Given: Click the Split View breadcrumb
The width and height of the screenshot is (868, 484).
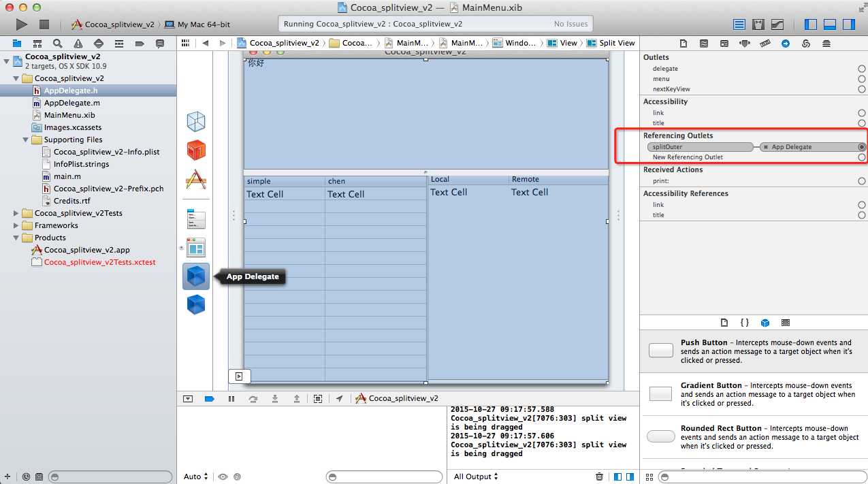Looking at the screenshot, I should tap(611, 43).
